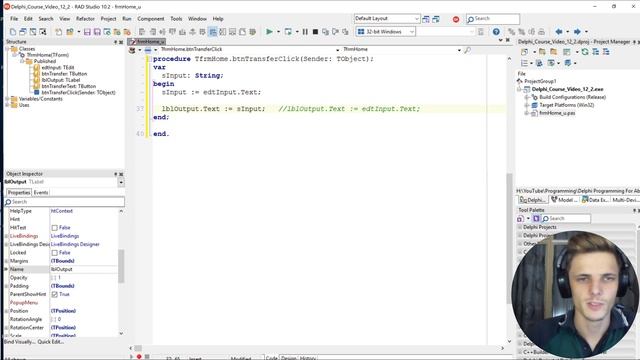The image size is (640, 360).
Task: Click the Project Manager refresh icon
Action: tap(585, 52)
